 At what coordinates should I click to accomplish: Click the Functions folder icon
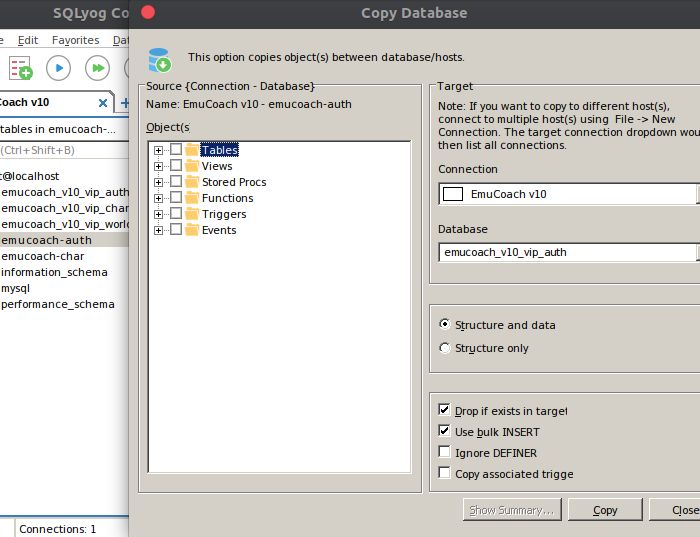pyautogui.click(x=192, y=198)
